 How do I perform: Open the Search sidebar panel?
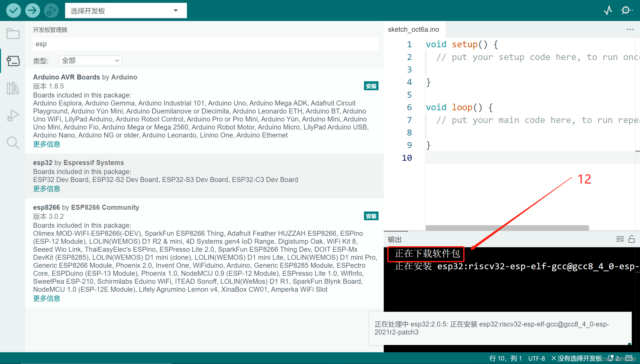(13, 143)
